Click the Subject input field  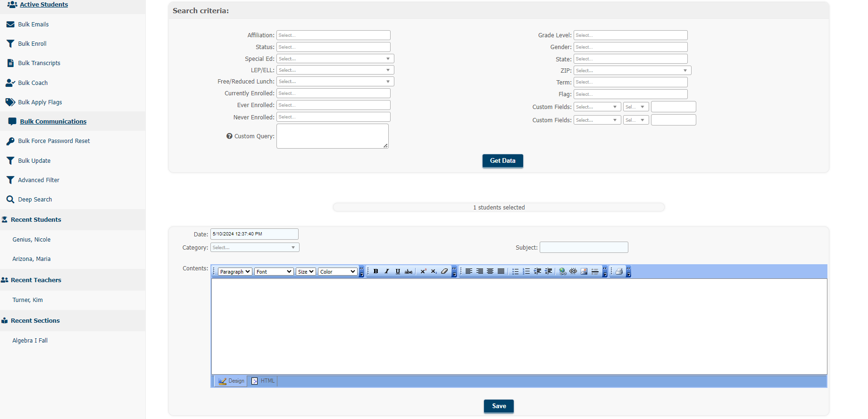pyautogui.click(x=584, y=247)
